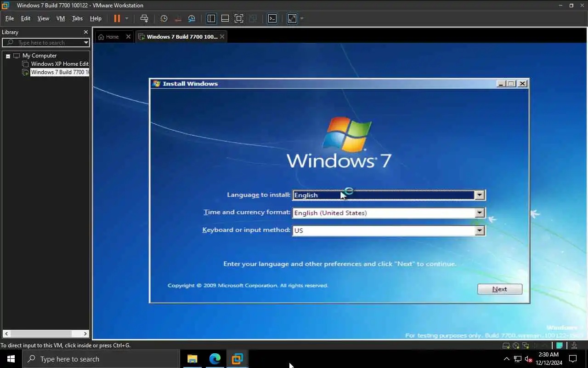Open the VM menu
This screenshot has width=588, height=368.
click(61, 18)
